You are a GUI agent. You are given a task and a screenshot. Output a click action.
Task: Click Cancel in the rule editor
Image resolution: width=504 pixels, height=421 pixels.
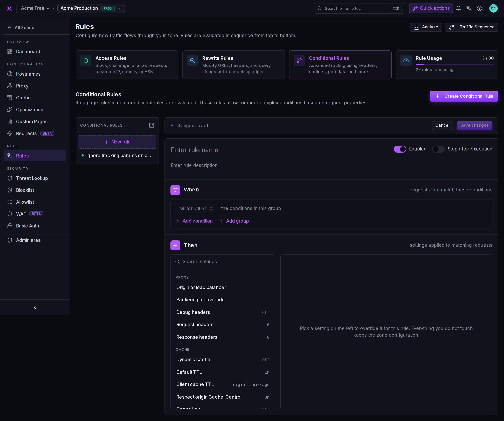tap(442, 125)
